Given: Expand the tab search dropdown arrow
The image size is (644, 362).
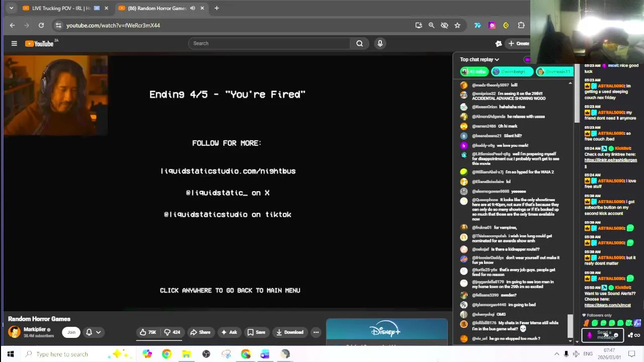Looking at the screenshot, I should (11, 8).
